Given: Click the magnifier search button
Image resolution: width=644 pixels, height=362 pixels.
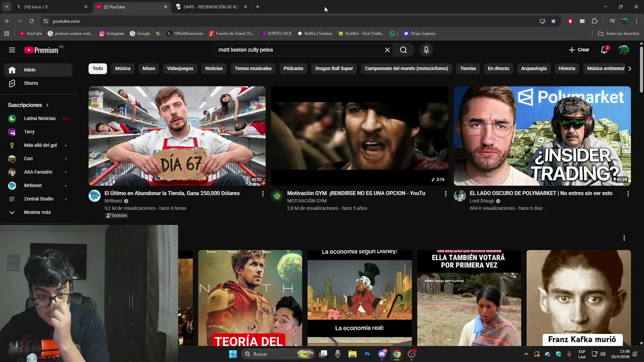Looking at the screenshot, I should pyautogui.click(x=404, y=50).
